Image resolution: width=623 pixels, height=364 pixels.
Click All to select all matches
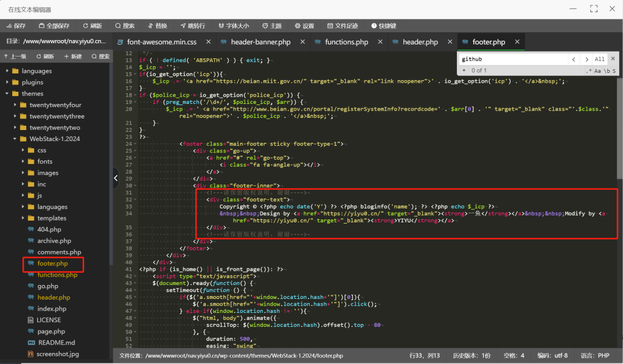[x=599, y=59]
